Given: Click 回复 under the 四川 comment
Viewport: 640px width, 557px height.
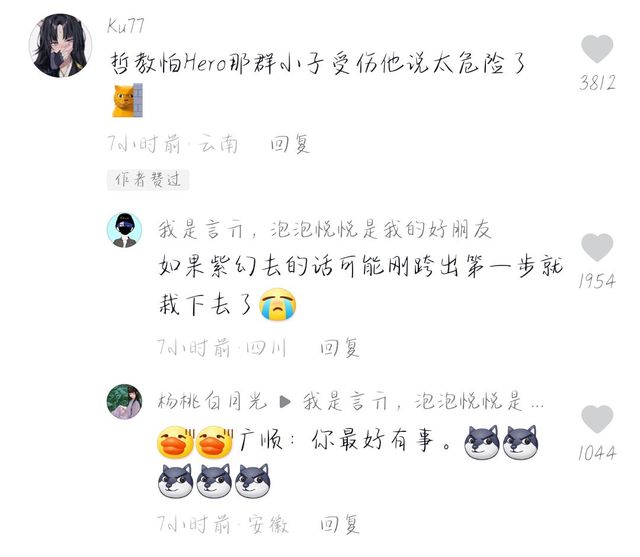Looking at the screenshot, I should 340,348.
